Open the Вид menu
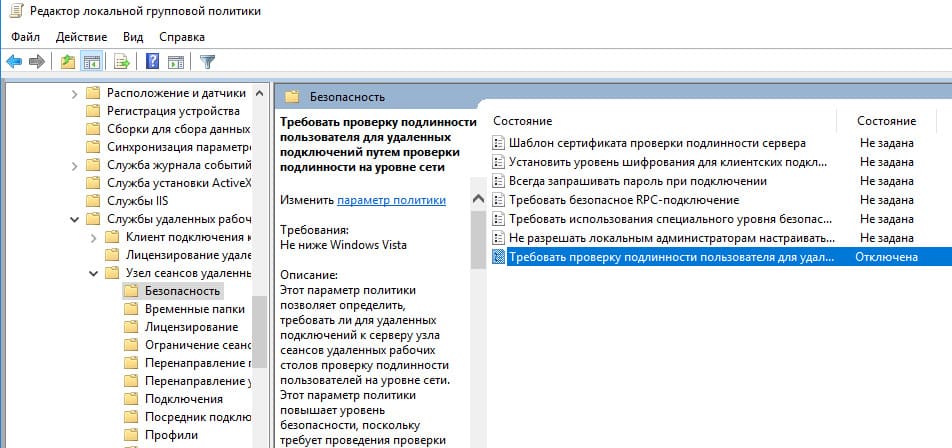This screenshot has height=448, width=952. click(x=133, y=37)
